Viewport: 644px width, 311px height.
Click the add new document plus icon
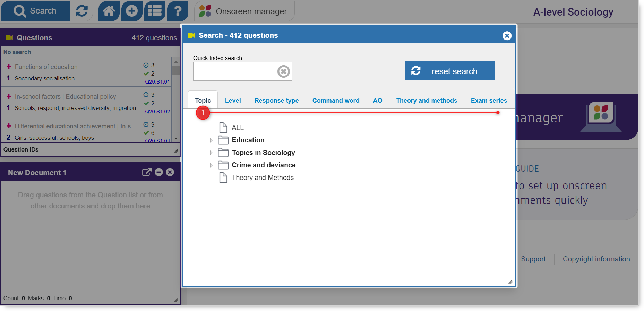131,11
